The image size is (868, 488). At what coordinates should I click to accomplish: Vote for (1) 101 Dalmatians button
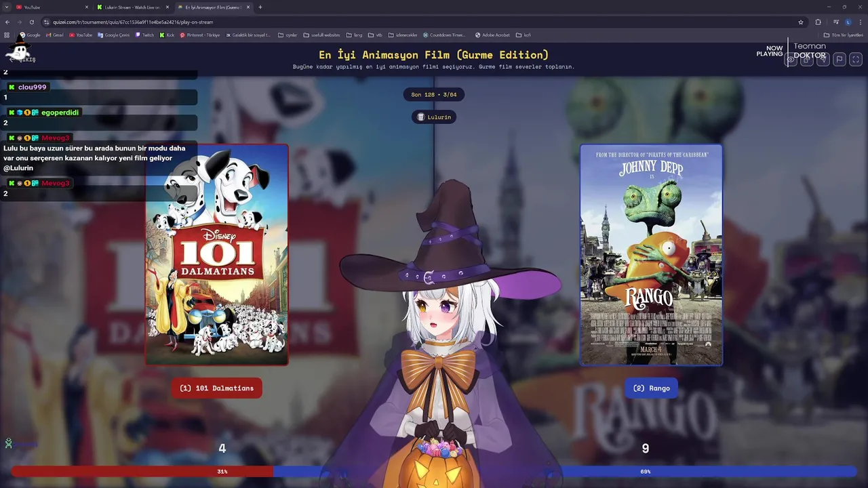(217, 388)
